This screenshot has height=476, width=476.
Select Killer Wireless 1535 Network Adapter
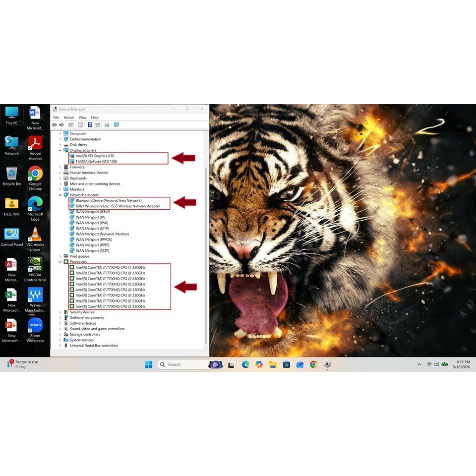tap(118, 206)
